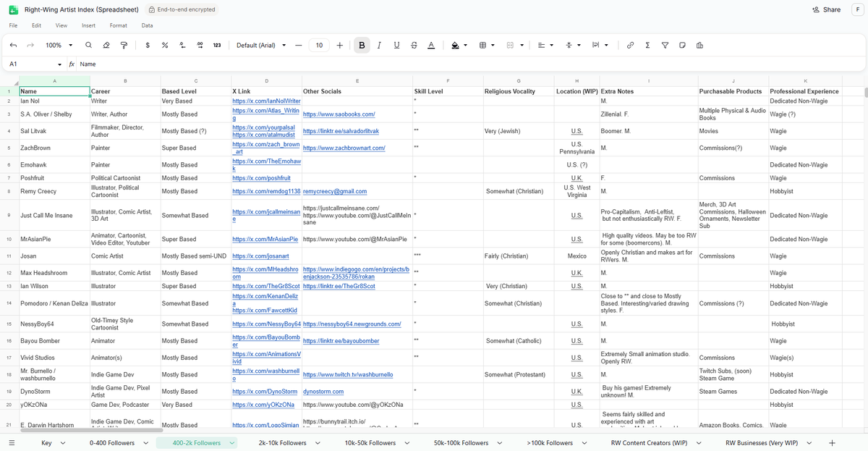Click the clear formatting eraser icon

coord(106,45)
